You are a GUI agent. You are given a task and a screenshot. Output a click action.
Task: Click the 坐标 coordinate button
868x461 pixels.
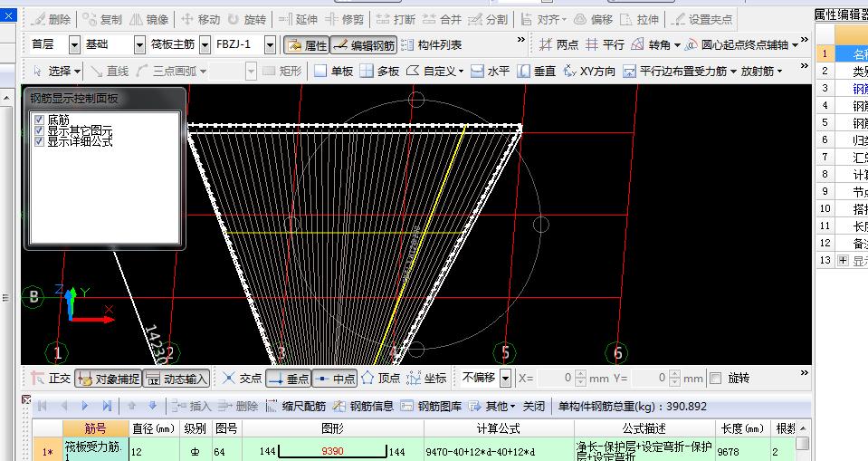click(426, 378)
